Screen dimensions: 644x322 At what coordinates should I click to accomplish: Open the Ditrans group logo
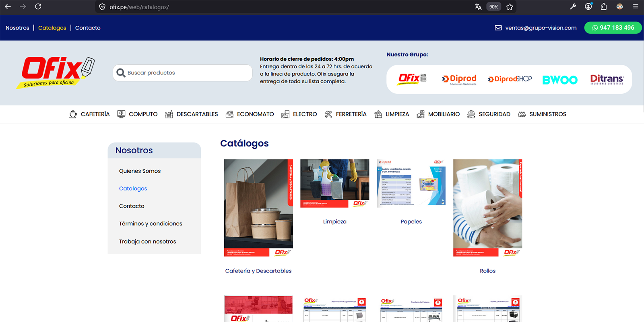pos(607,79)
